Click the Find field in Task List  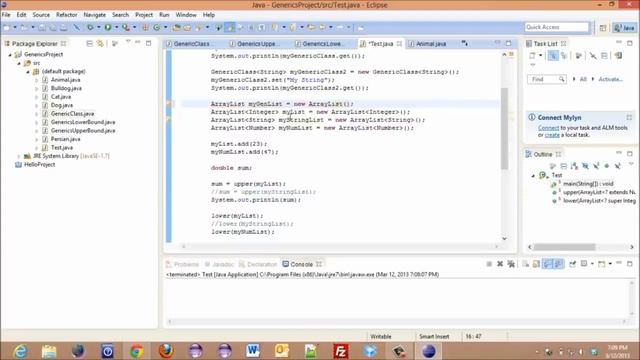[546, 79]
